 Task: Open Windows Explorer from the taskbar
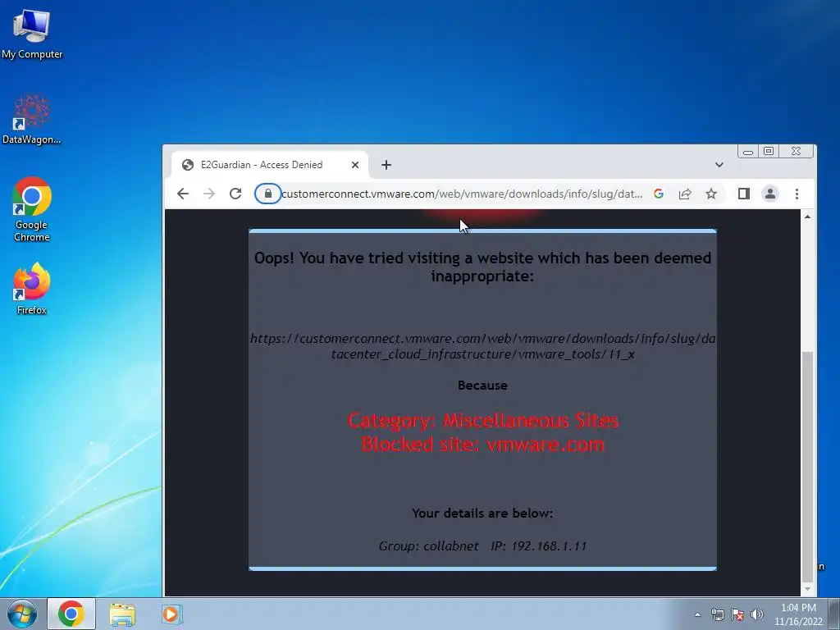[122, 614]
